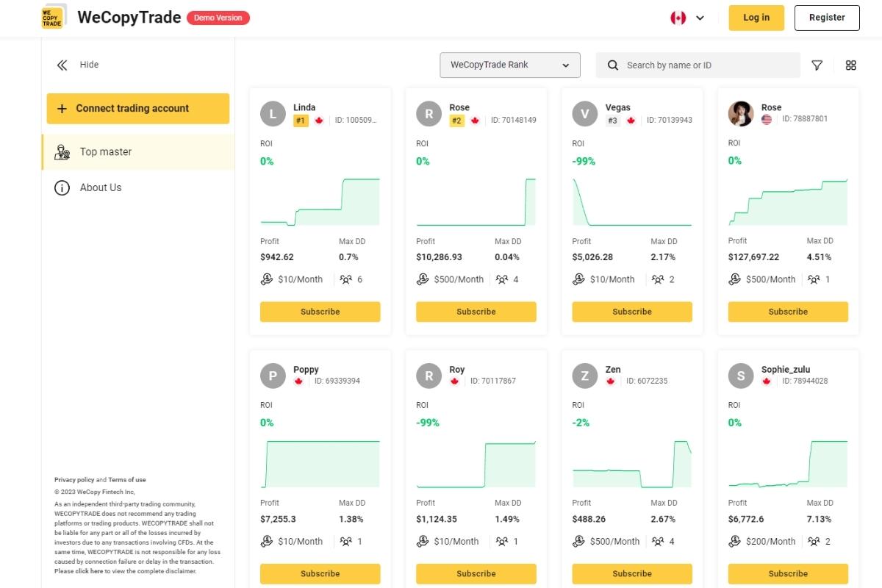Click the About Us info icon
This screenshot has height=588, width=882.
[62, 187]
